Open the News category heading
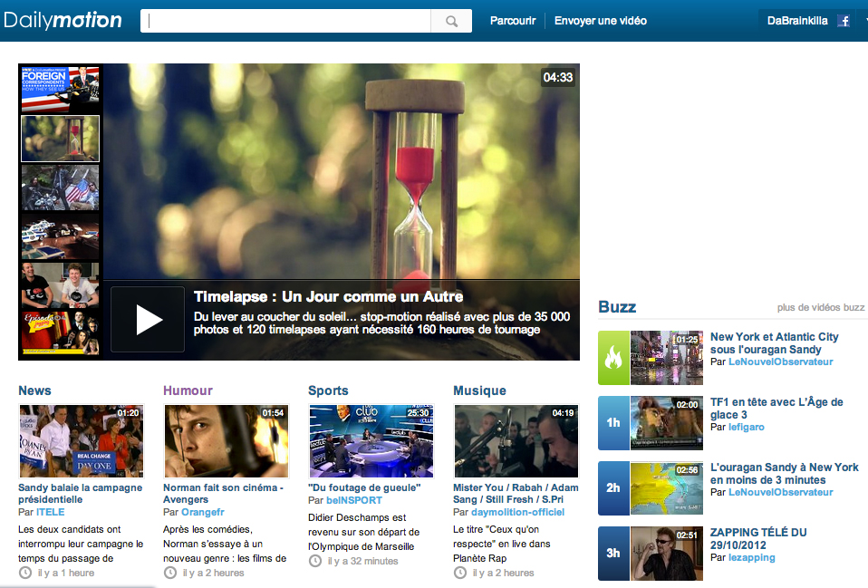Viewport: 868px width, 588px height. coord(34,390)
